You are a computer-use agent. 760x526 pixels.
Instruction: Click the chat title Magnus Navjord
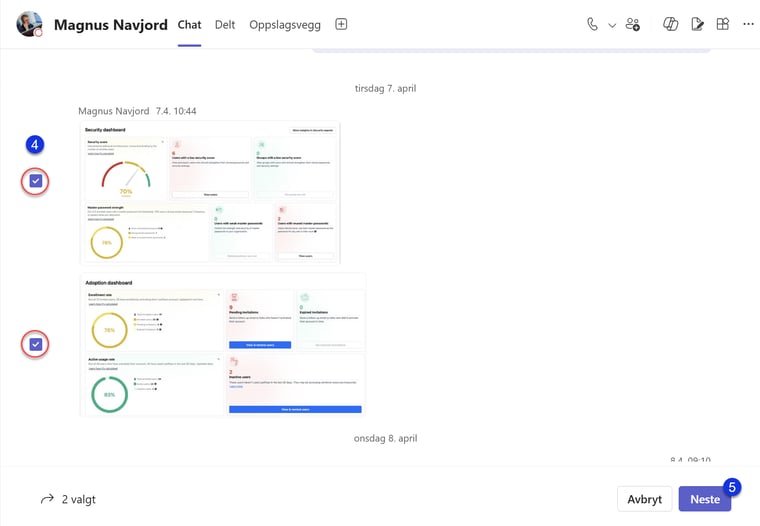point(111,25)
